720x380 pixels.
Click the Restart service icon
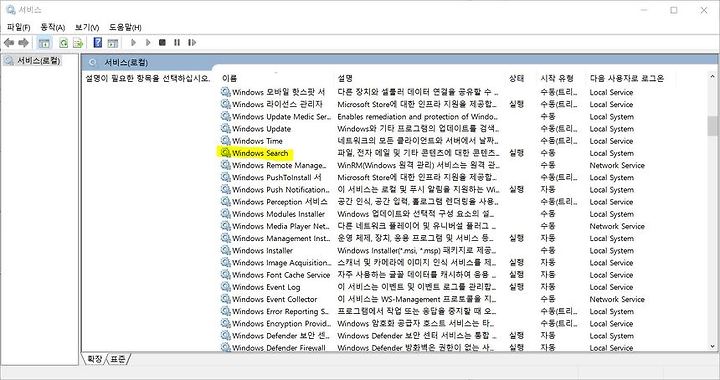click(x=192, y=43)
